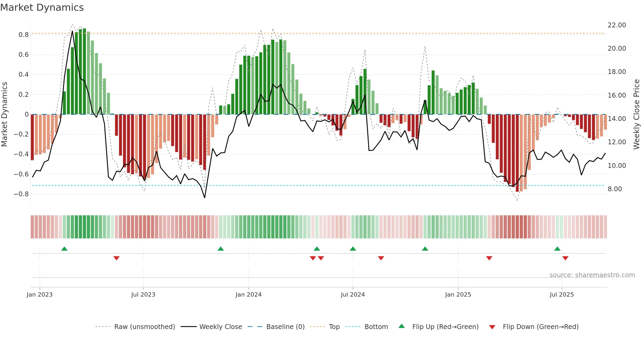Click the 0.8 Market Dynamics axis label
The width and height of the screenshot is (644, 362).
click(24, 35)
